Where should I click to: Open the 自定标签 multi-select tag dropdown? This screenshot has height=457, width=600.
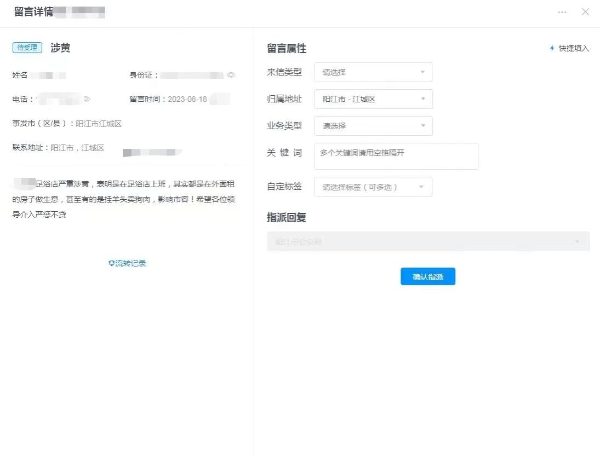pos(373,187)
